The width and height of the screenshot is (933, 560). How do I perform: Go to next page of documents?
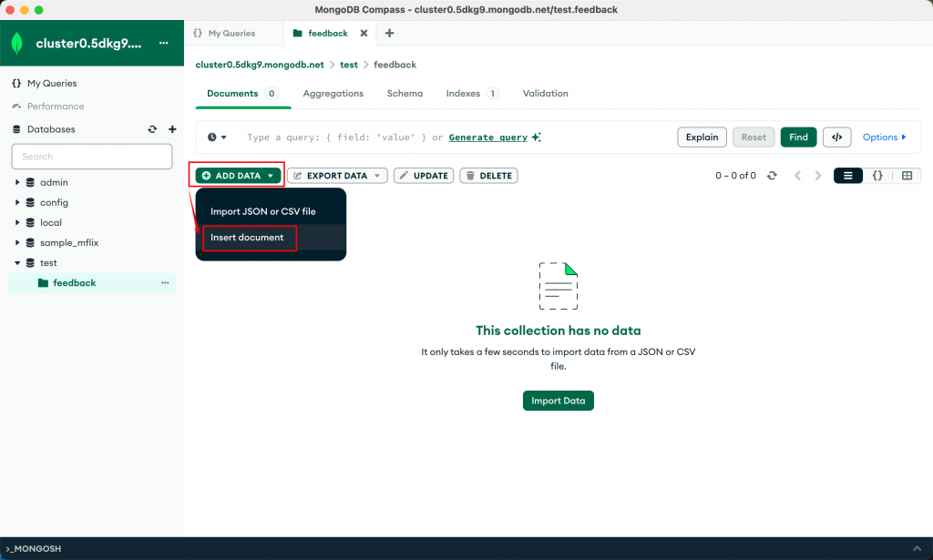click(818, 176)
